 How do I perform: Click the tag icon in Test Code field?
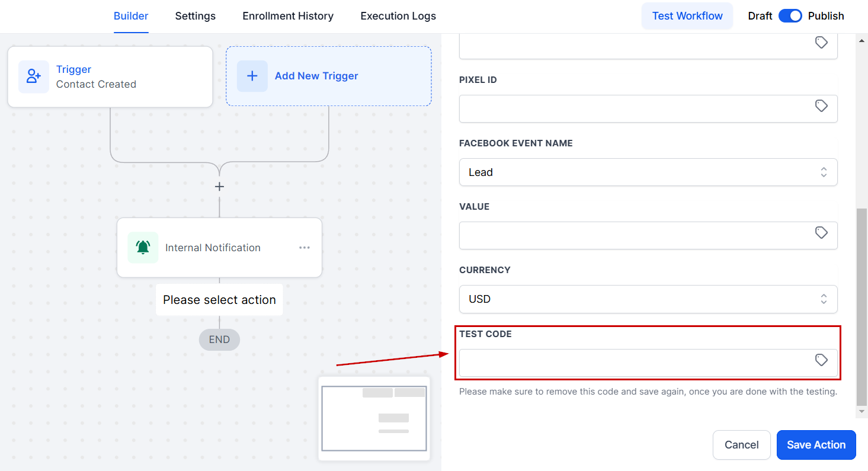coord(821,360)
